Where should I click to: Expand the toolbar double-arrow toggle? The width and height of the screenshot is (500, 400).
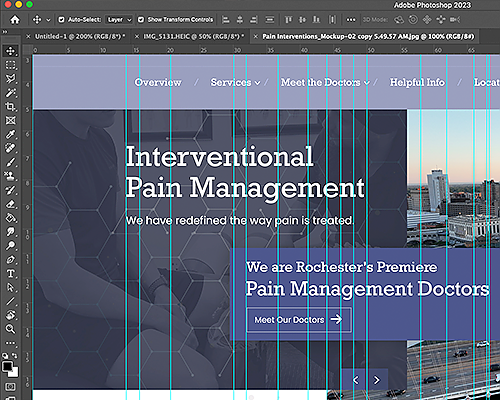point(5,32)
